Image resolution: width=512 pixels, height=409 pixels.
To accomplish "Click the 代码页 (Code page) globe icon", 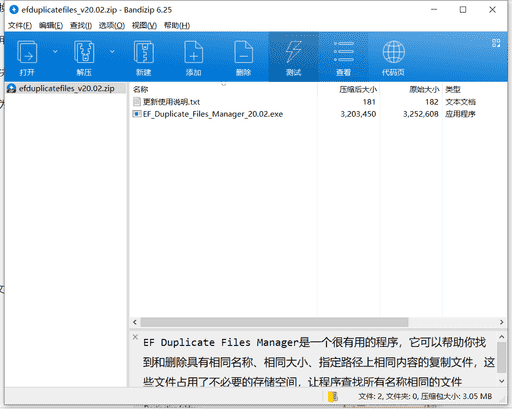I will (x=394, y=52).
